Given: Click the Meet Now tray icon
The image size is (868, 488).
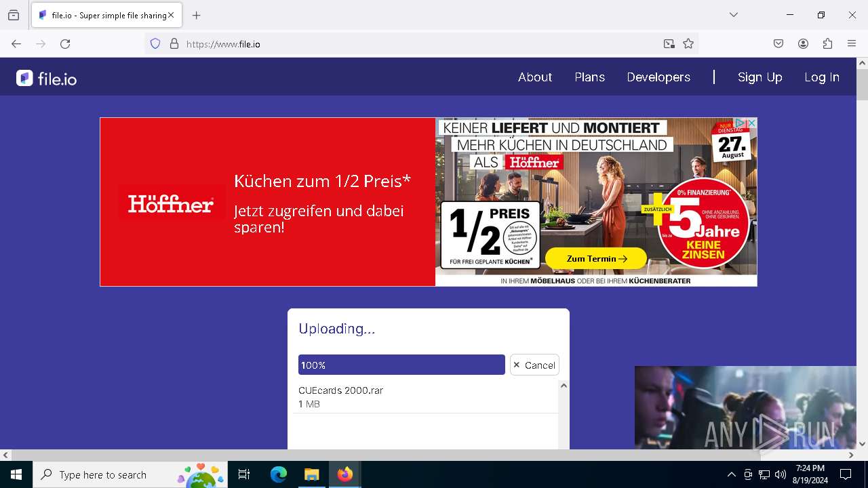Looking at the screenshot, I should 748,474.
